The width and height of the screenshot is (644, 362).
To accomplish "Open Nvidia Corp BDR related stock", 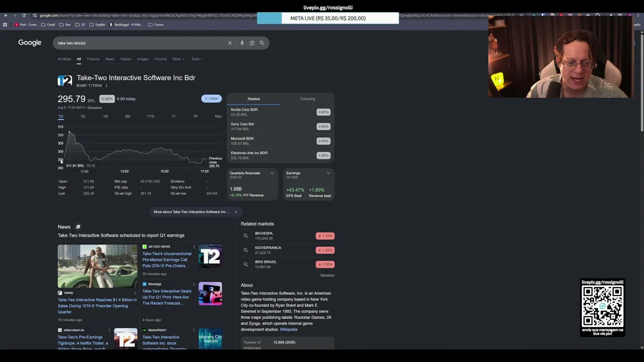I will pos(281,112).
